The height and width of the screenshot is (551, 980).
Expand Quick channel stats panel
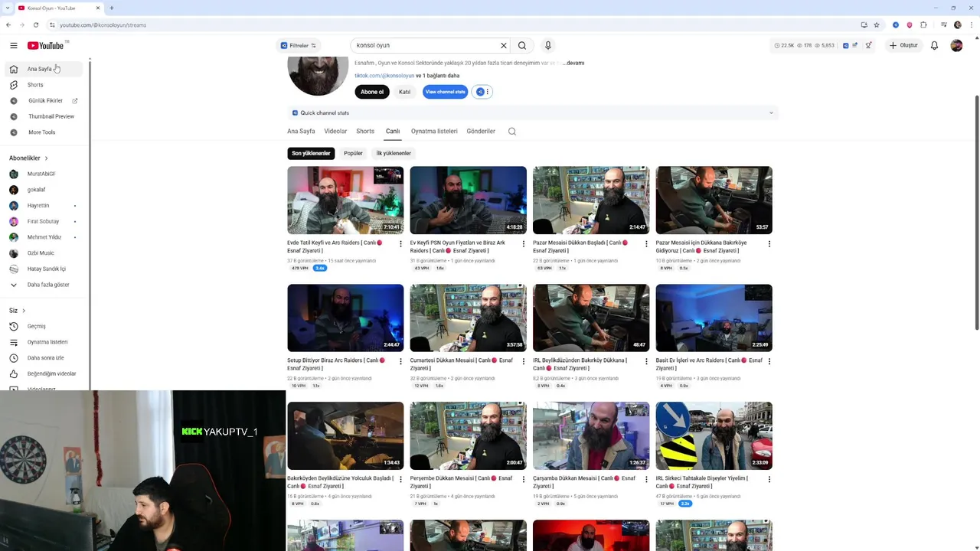click(533, 112)
